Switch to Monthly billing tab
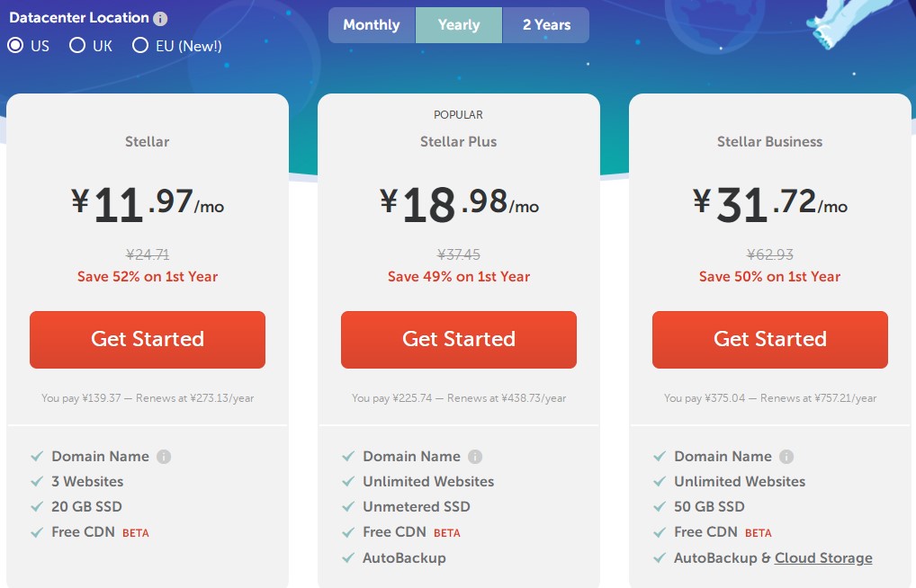 coord(371,25)
